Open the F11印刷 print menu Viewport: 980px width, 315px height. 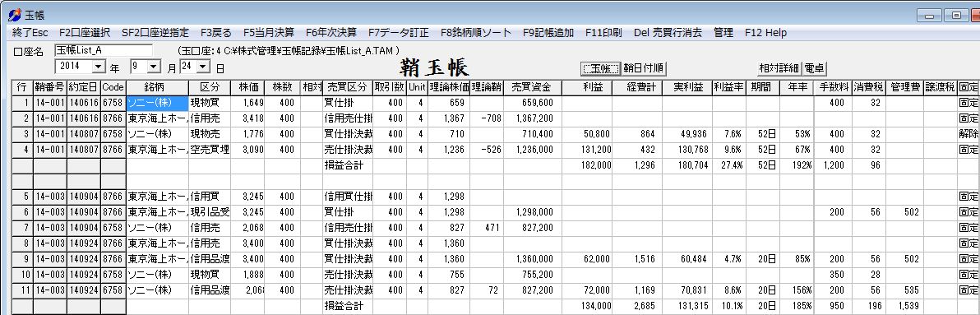[603, 33]
